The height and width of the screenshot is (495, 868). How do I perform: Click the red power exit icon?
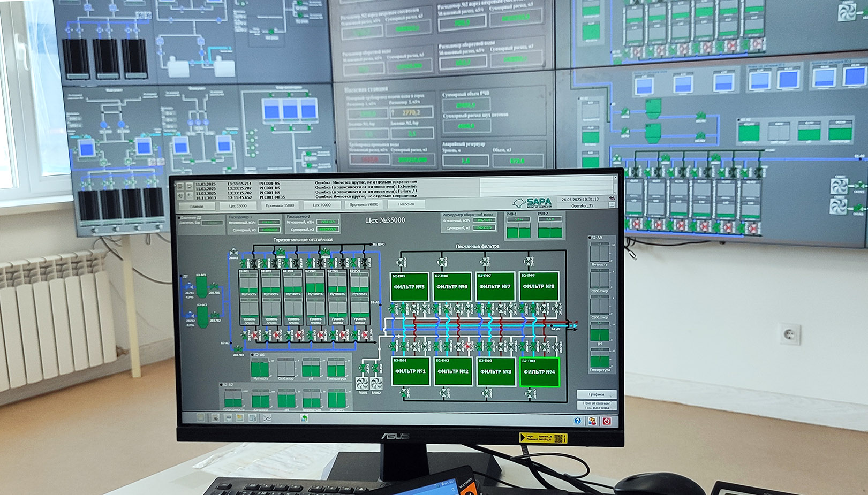tap(606, 421)
